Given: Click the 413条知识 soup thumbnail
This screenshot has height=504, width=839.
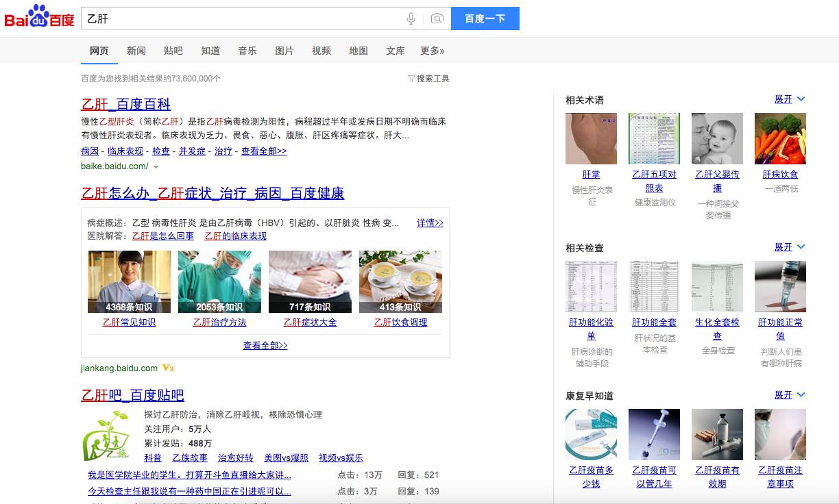Looking at the screenshot, I should [x=400, y=281].
